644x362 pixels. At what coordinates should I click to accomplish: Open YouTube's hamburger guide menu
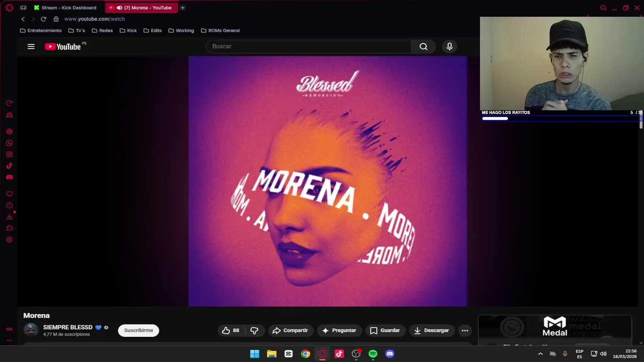click(31, 46)
